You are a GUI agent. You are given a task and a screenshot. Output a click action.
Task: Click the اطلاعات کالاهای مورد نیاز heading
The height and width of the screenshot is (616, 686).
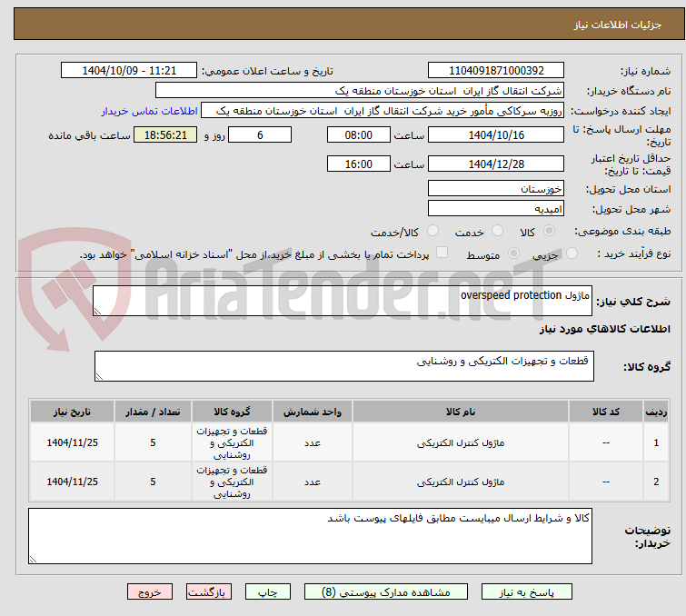pos(604,329)
